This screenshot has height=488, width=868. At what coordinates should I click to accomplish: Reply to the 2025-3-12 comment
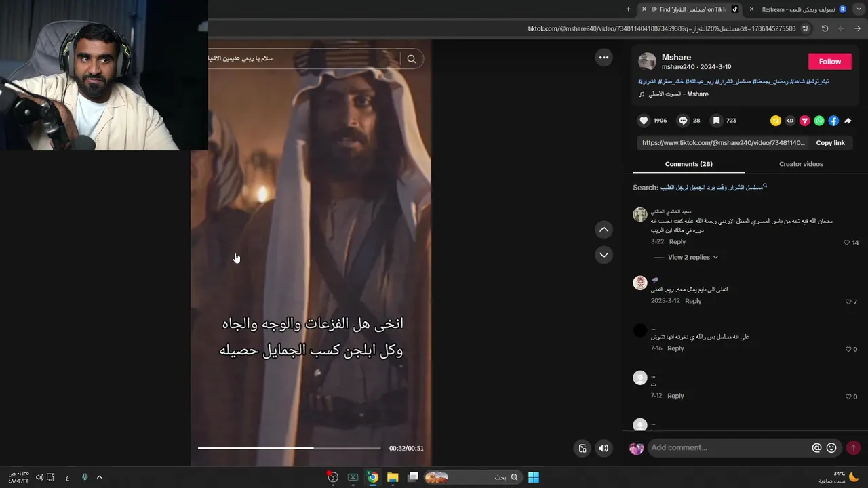point(693,301)
